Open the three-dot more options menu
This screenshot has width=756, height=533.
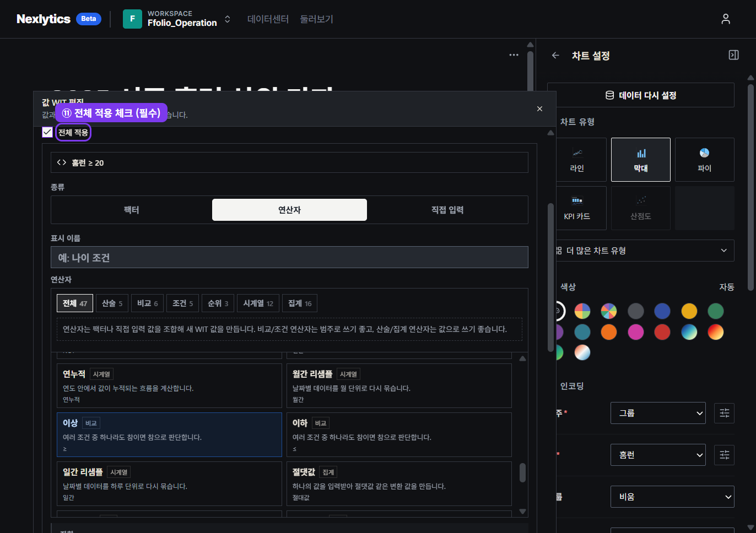(514, 55)
